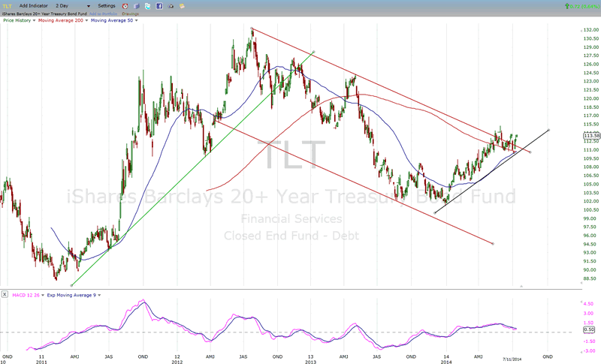Viewport: 601px width, 364px height.
Task: Open the yellow sticky note icon
Action: coord(182,6)
